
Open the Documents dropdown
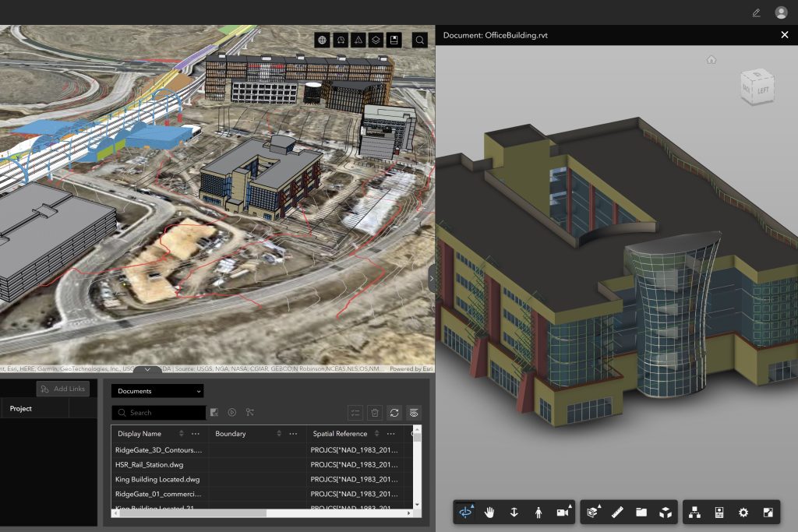158,390
